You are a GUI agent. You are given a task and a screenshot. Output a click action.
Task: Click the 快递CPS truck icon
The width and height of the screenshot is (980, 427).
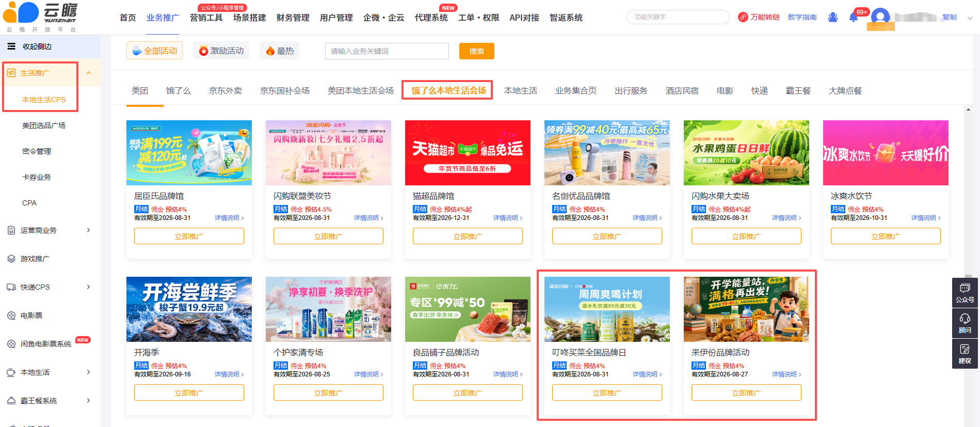tap(11, 287)
